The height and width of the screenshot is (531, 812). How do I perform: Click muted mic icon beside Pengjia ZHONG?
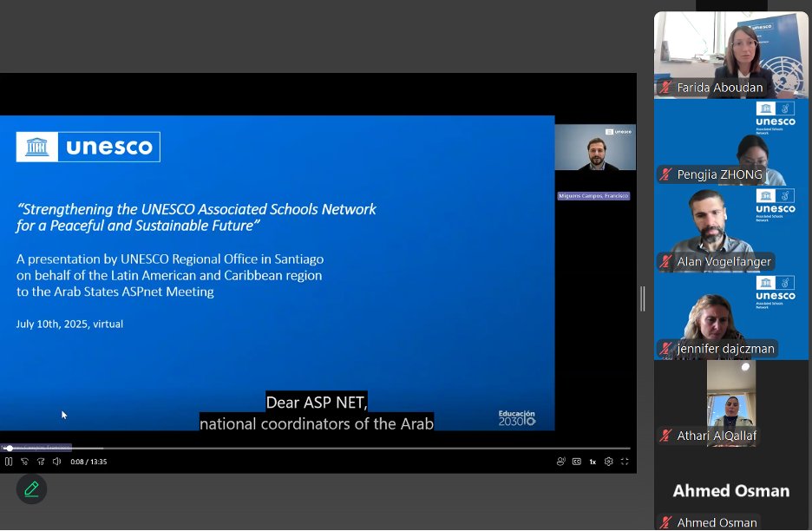coord(666,174)
